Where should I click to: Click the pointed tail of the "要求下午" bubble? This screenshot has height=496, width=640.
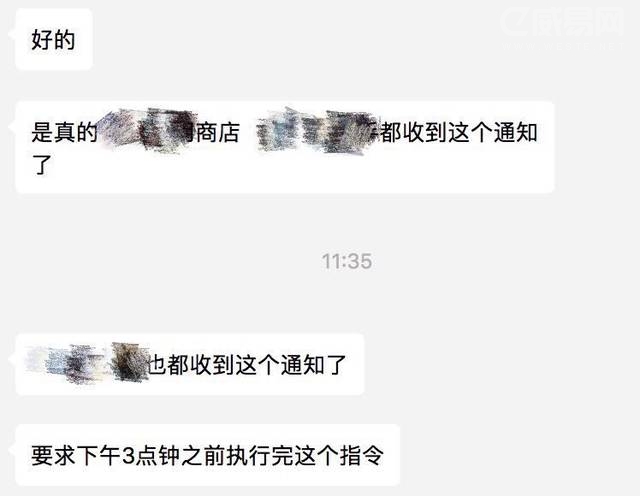click(x=12, y=450)
